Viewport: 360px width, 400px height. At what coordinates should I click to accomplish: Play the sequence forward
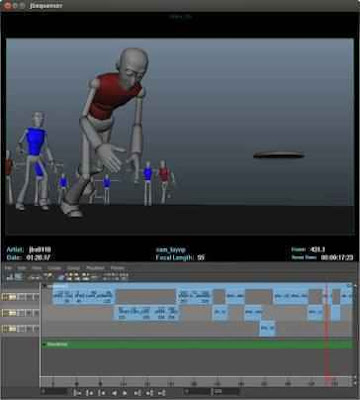point(125,393)
